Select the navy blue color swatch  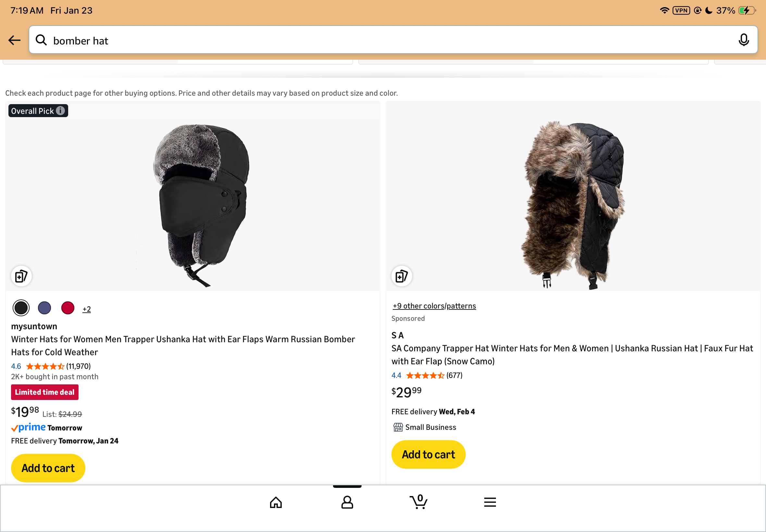(44, 308)
